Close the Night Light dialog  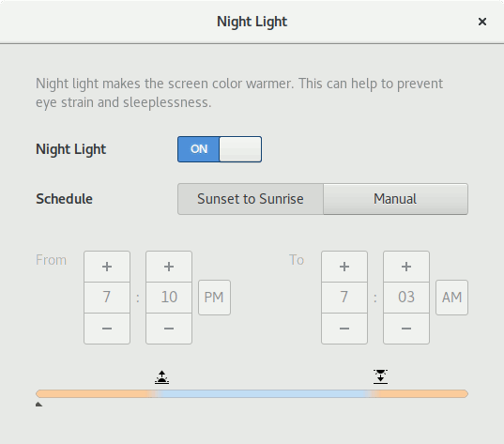[482, 22]
